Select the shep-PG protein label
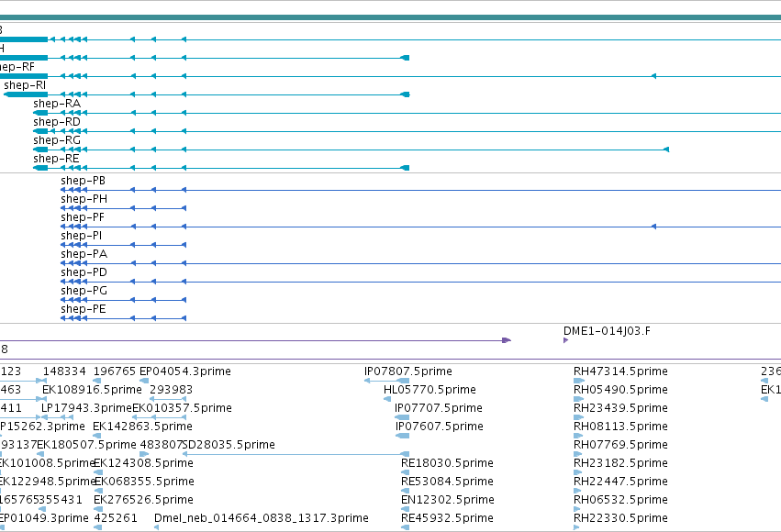 (x=84, y=291)
